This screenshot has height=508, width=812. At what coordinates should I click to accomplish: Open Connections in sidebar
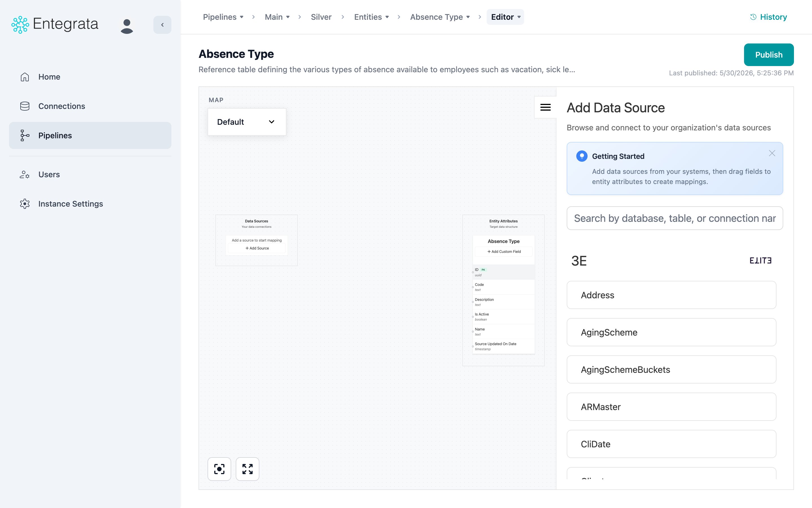coord(90,106)
